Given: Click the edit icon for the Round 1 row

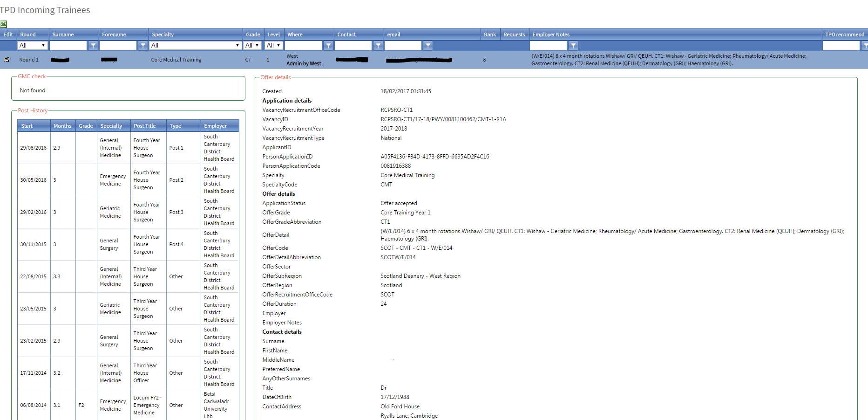Looking at the screenshot, I should point(7,60).
